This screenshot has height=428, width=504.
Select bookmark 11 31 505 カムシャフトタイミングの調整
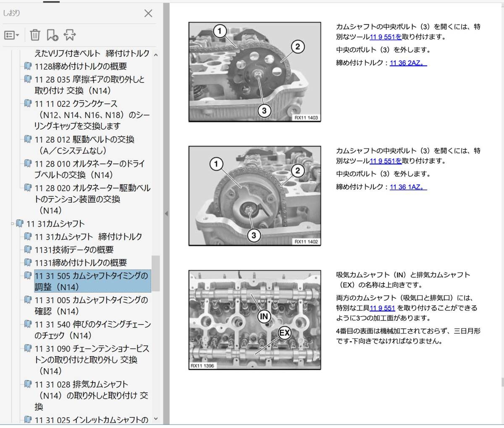[x=92, y=281]
